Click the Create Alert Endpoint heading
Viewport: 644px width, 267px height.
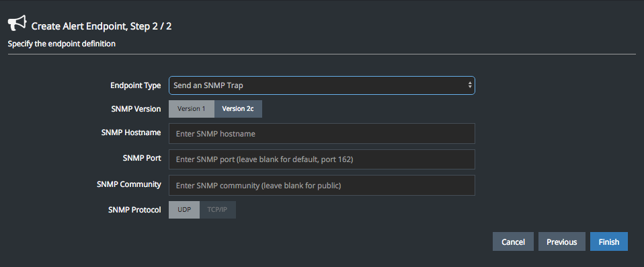click(x=102, y=27)
